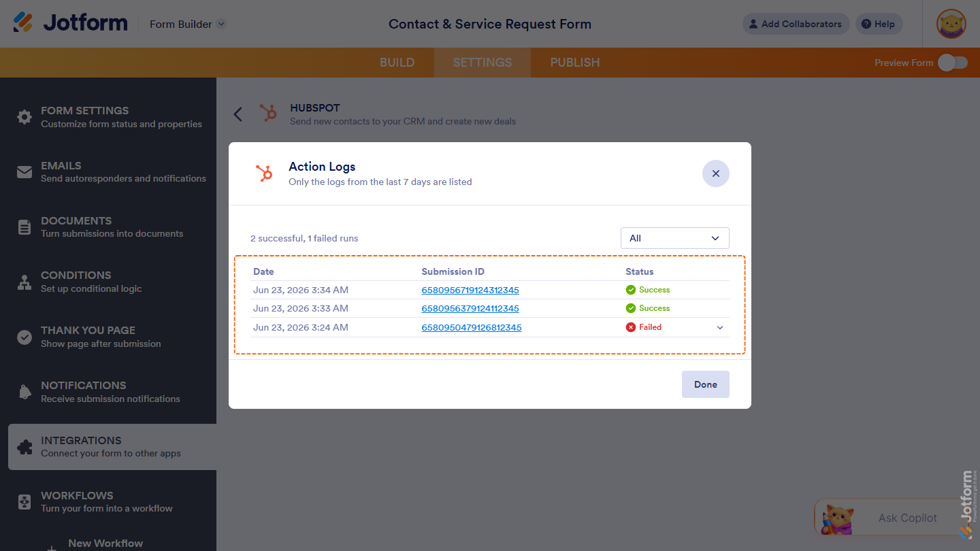
Task: Click Add Collaborators button
Action: click(796, 24)
